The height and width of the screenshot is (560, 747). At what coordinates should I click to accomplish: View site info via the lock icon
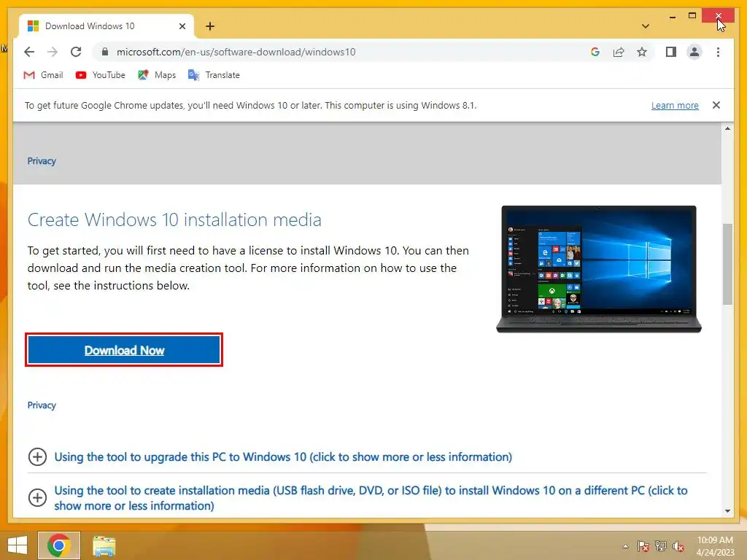click(x=105, y=52)
